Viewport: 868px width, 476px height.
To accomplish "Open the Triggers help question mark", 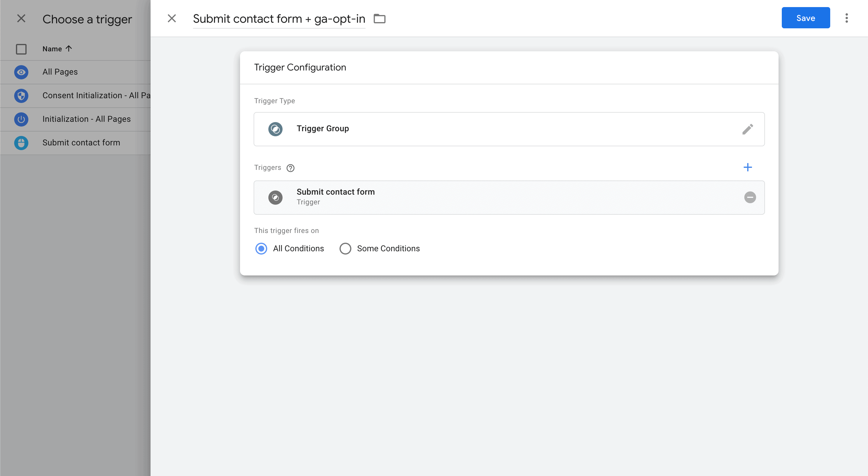I will [x=290, y=168].
